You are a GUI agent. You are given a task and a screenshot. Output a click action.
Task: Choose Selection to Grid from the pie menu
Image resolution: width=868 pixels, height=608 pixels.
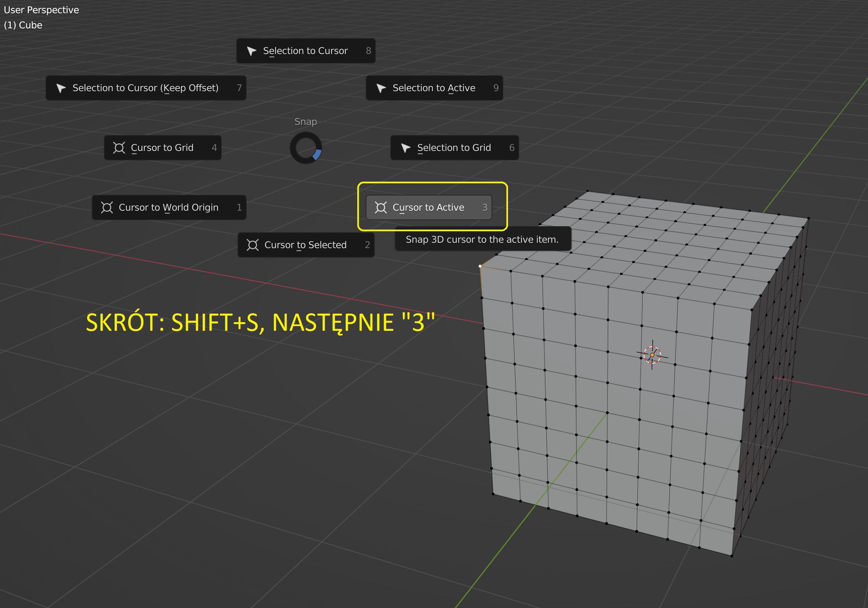click(x=454, y=148)
